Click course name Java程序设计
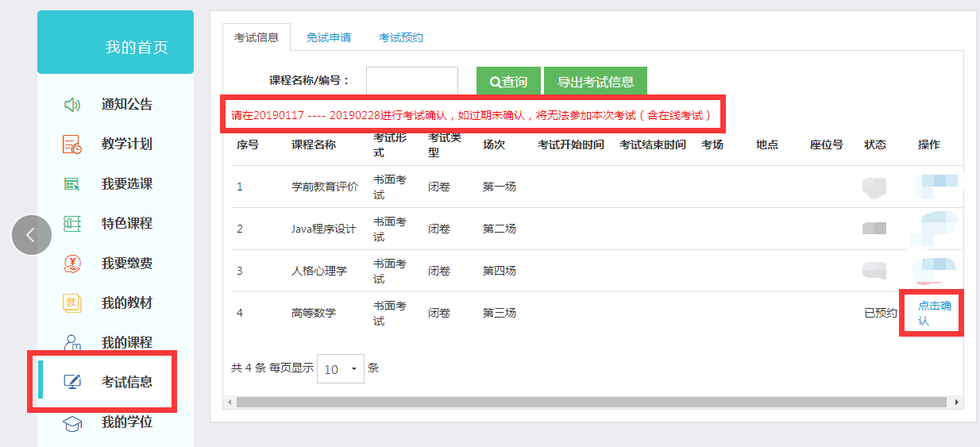This screenshot has height=447, width=980. tap(323, 229)
